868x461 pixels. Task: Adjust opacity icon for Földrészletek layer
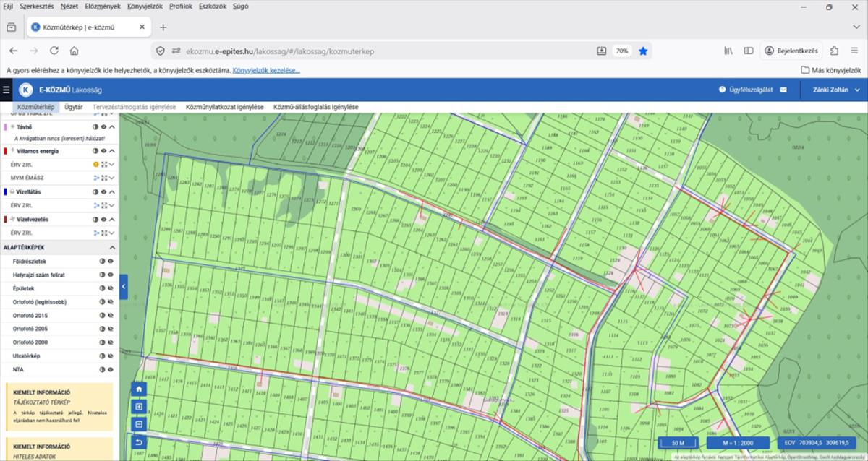pos(103,261)
